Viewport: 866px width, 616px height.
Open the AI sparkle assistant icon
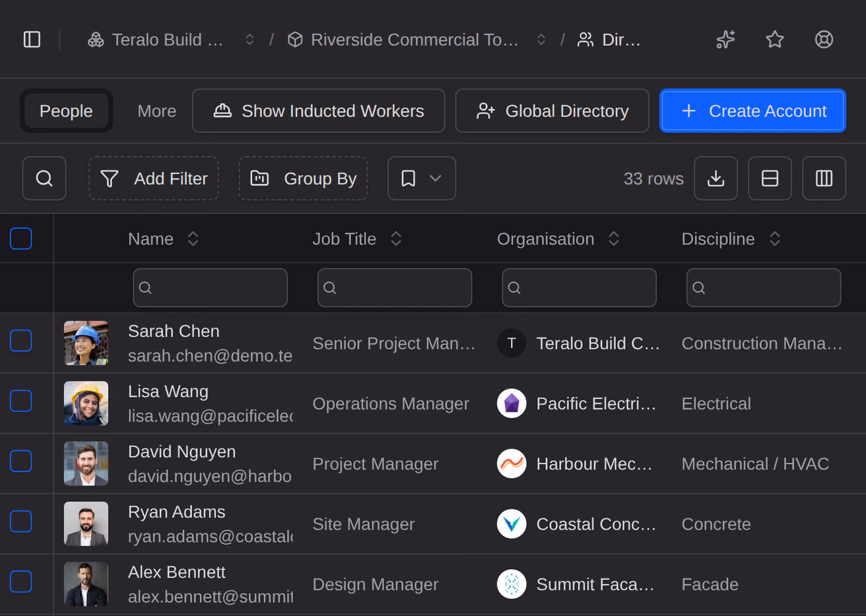click(725, 40)
